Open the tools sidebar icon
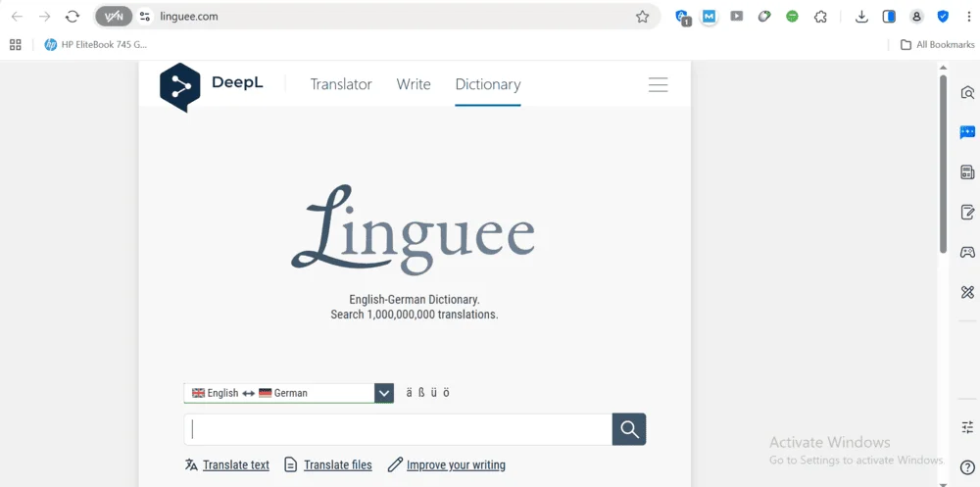Image resolution: width=980 pixels, height=487 pixels. coord(967,291)
